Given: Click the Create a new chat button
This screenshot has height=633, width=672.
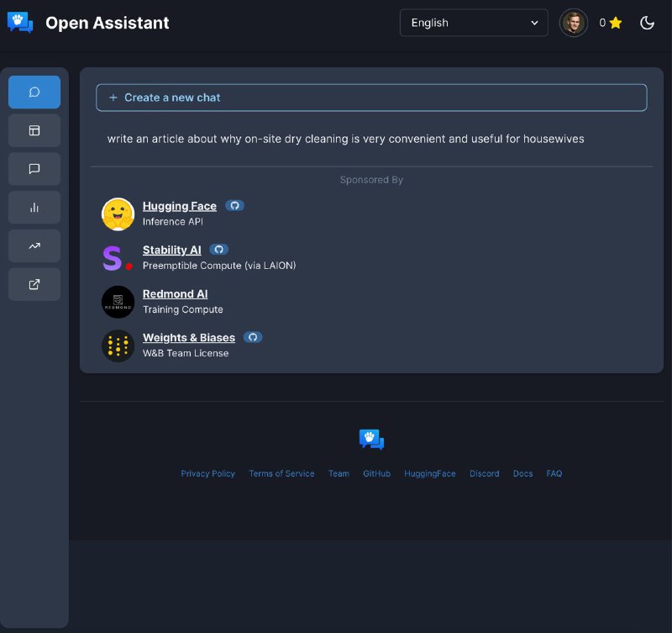Looking at the screenshot, I should 371,98.
